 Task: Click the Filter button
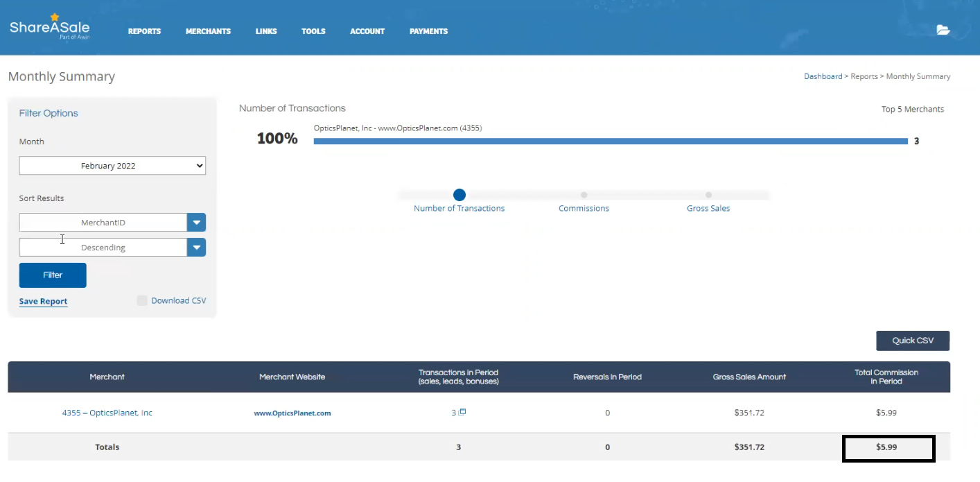53,275
